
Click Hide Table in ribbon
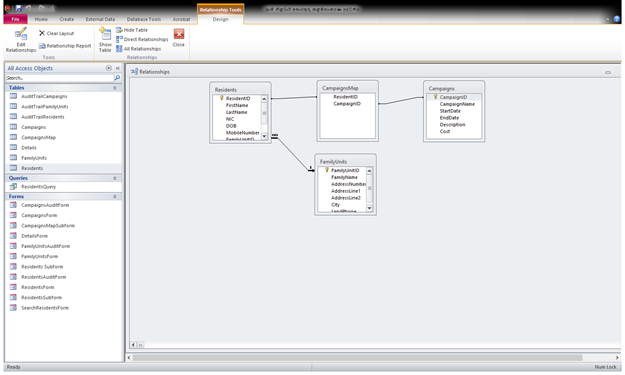click(132, 30)
